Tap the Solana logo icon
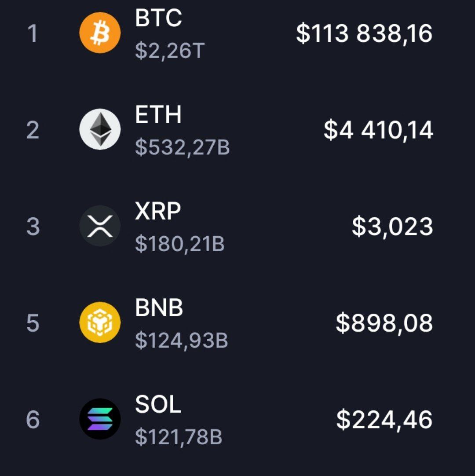The image size is (475, 476). pyautogui.click(x=100, y=419)
